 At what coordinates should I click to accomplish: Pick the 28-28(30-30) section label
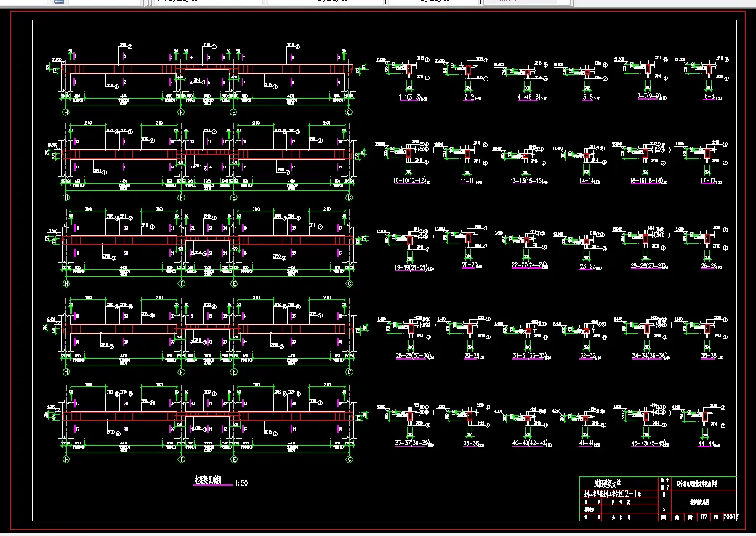click(412, 355)
